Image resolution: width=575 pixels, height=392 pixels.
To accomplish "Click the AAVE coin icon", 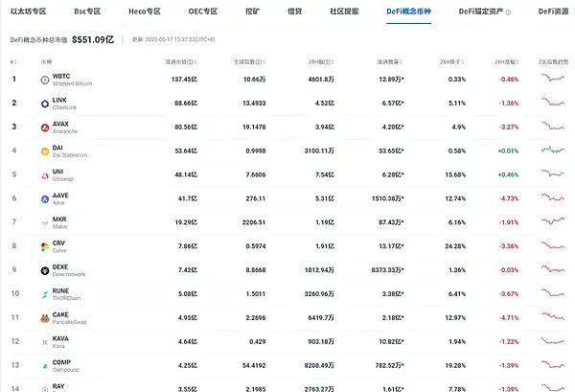I will 44,198.
